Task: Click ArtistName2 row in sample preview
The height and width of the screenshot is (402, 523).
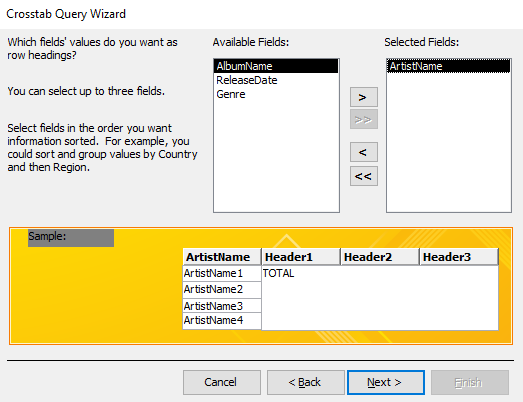Action: pyautogui.click(x=222, y=290)
